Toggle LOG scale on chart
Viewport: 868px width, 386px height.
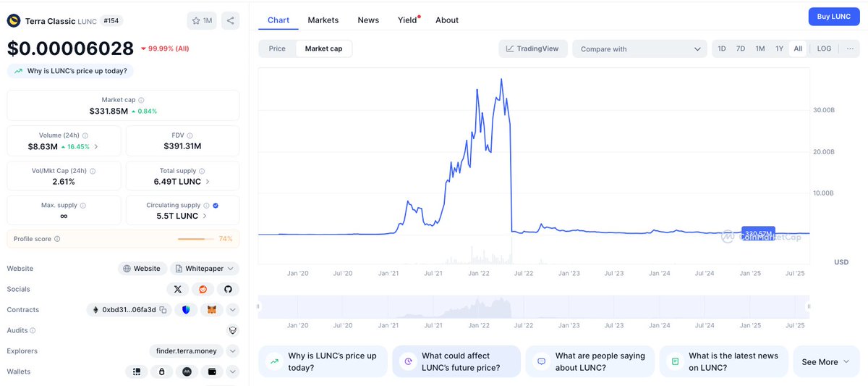824,49
